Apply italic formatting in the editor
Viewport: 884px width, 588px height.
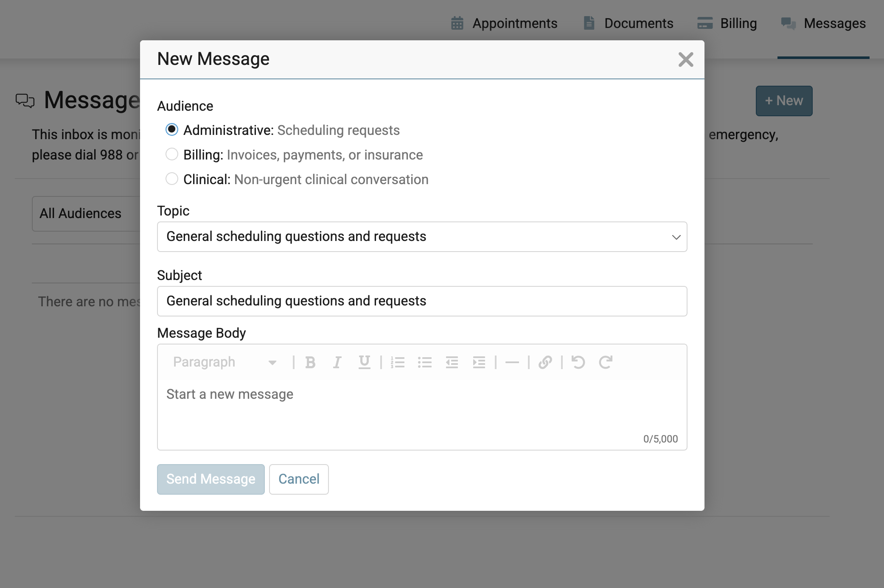(x=337, y=362)
